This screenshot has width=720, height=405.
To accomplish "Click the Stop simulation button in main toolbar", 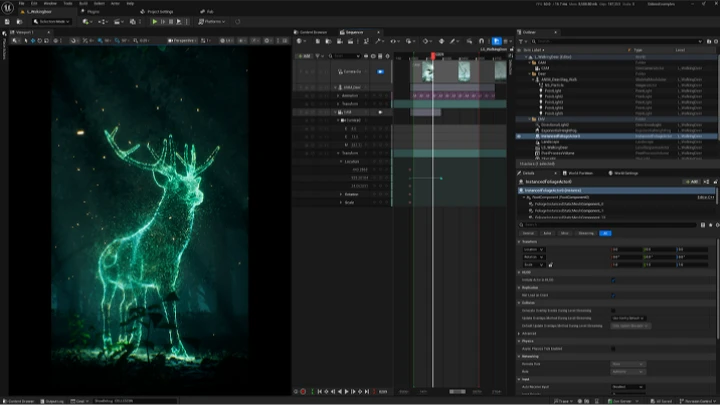I will tap(171, 22).
